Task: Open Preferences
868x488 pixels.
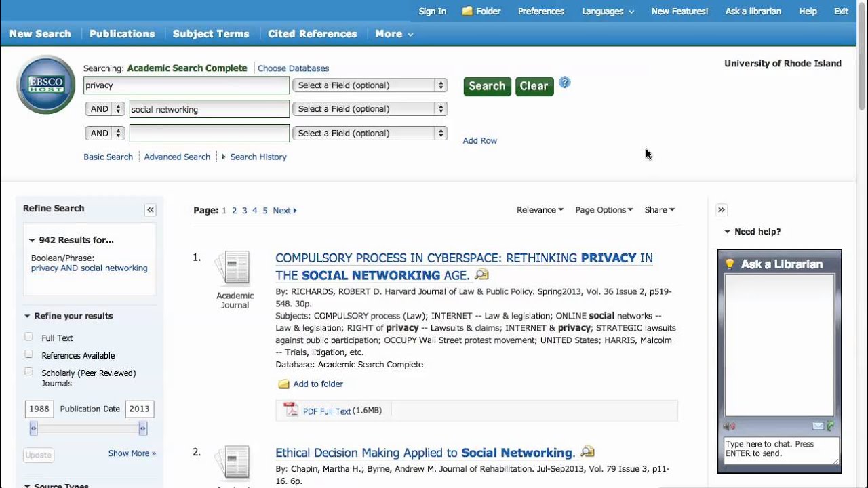Action: click(541, 11)
